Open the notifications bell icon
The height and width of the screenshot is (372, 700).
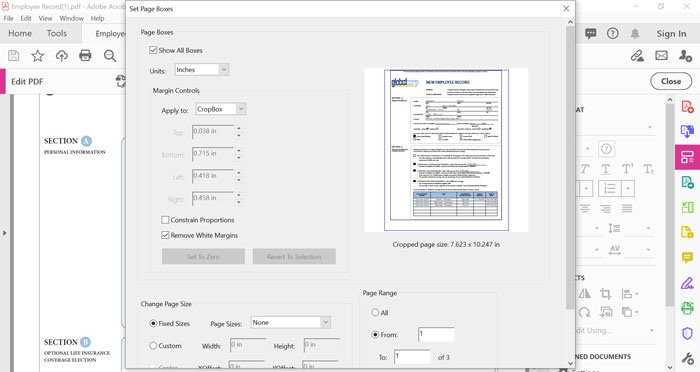coord(635,33)
